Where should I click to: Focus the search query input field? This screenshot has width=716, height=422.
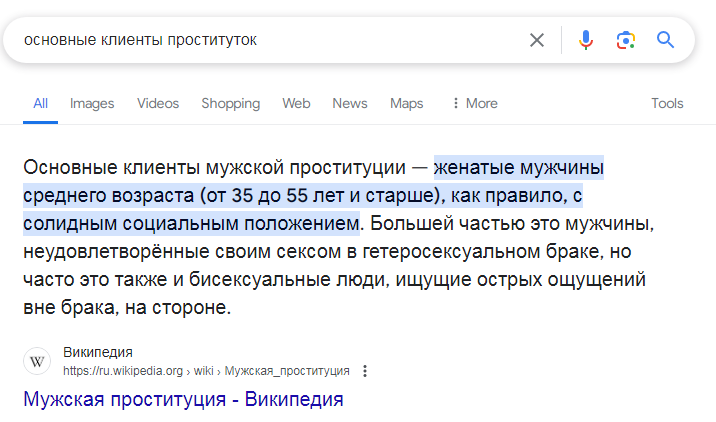click(270, 40)
